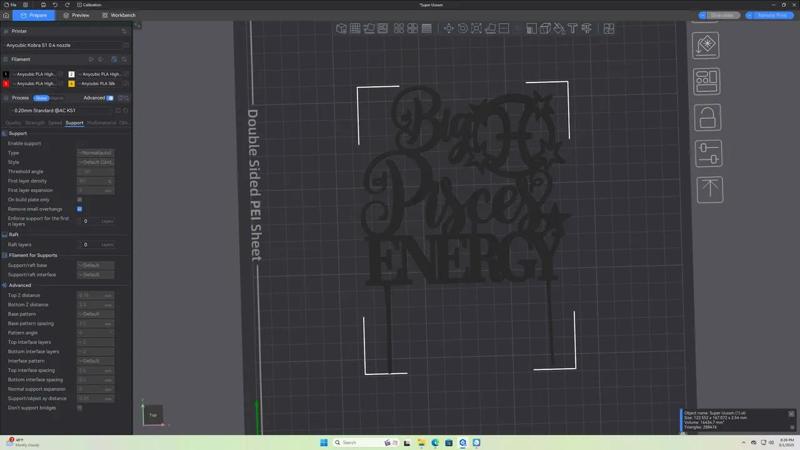Image resolution: width=800 pixels, height=450 pixels.
Task: Open the Base pattern dropdown
Action: pos(95,314)
